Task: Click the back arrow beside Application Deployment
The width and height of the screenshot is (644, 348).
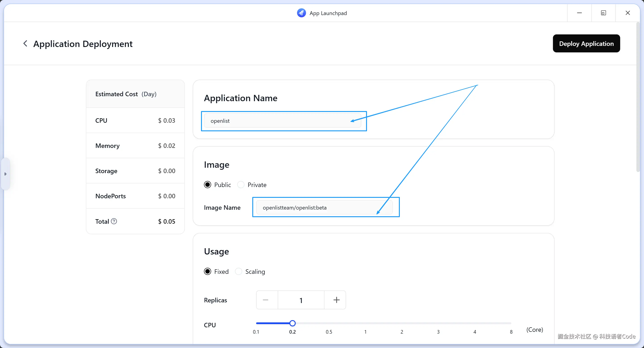Action: (x=25, y=44)
